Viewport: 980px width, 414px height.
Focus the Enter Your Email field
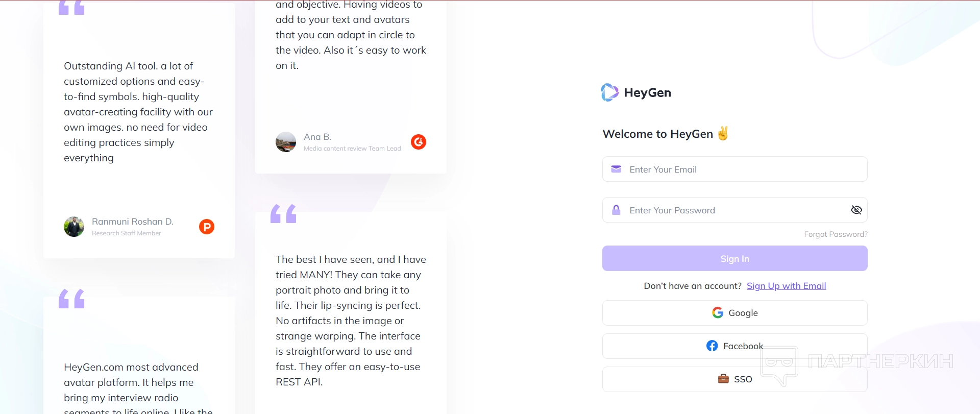coord(735,169)
